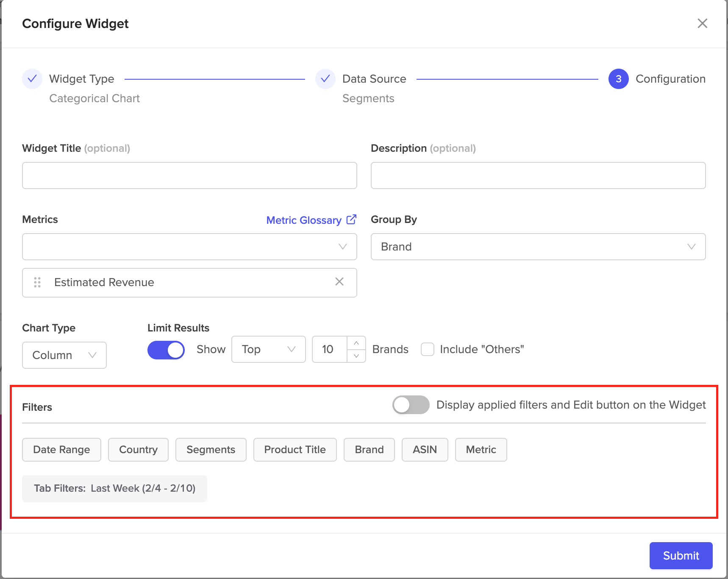Turn off the Limit Results toggle

[166, 350]
